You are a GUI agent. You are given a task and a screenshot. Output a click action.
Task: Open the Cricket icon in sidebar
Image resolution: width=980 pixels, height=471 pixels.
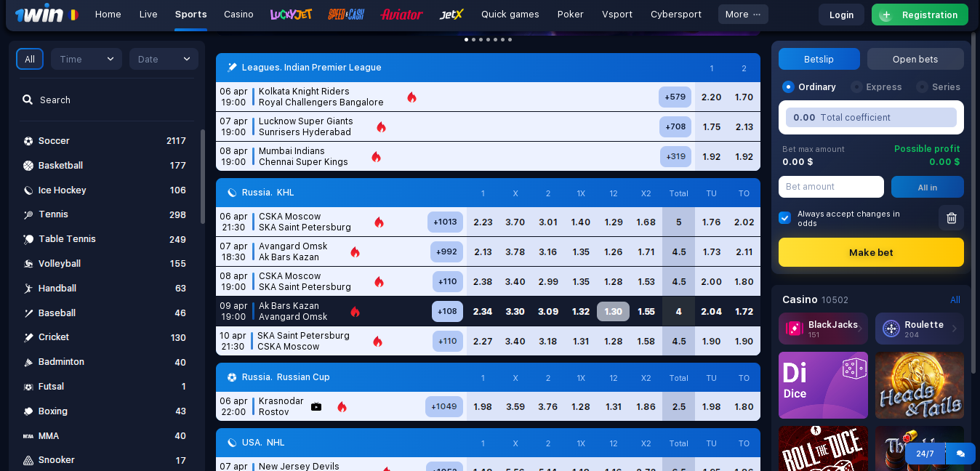[28, 337]
